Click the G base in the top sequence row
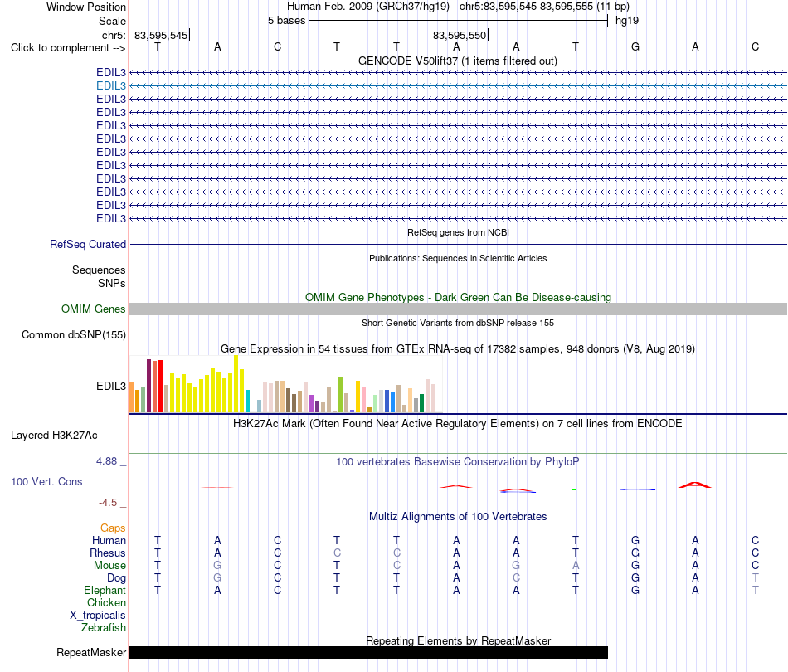Viewport: 788px width, 672px height. pos(635,46)
